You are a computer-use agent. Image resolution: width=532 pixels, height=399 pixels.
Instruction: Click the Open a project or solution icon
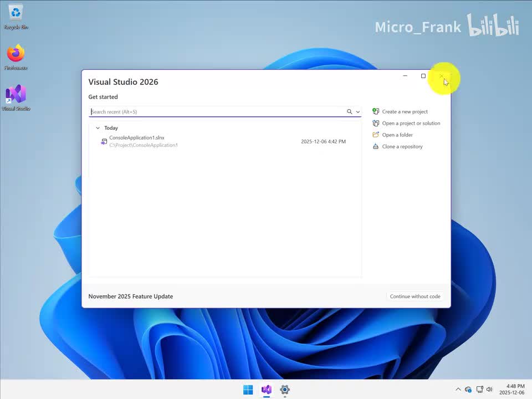376,123
